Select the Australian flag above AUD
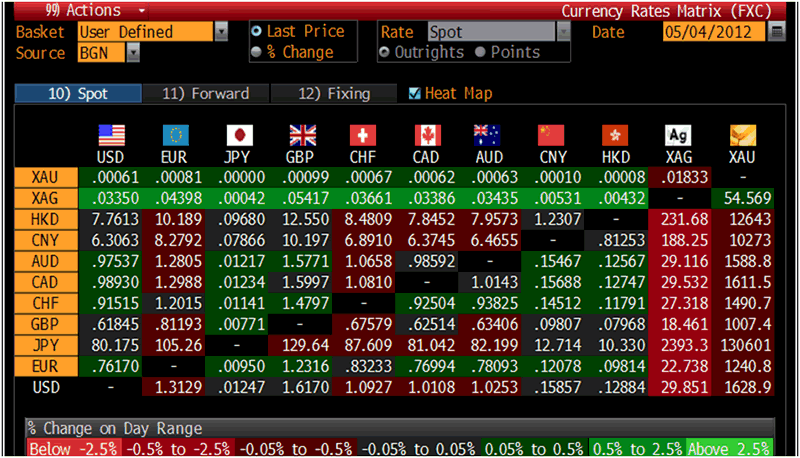Screen dimensions: 800x458 (489, 135)
